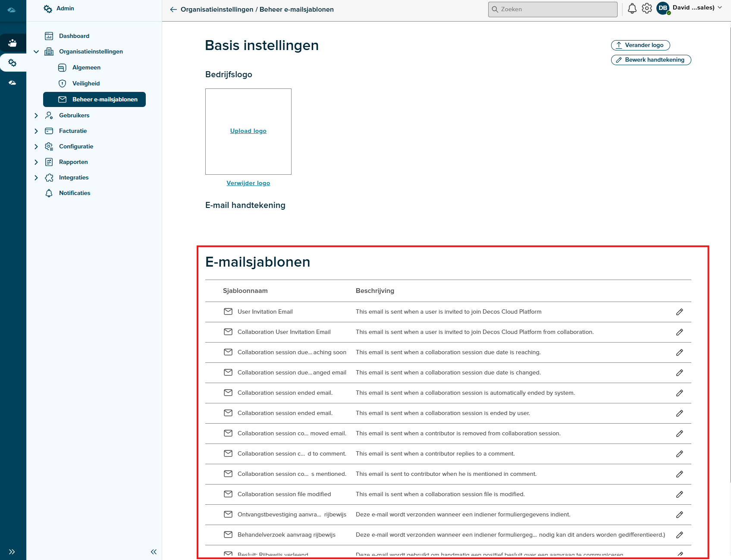Click the Verander logo button
This screenshot has width=731, height=560.
click(x=640, y=45)
